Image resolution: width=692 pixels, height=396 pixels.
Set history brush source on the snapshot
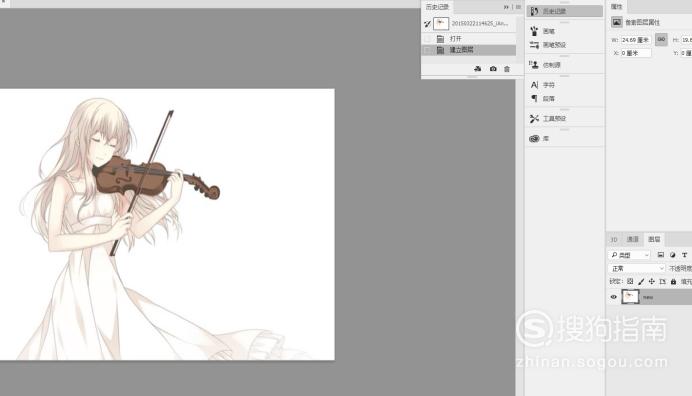click(x=427, y=23)
